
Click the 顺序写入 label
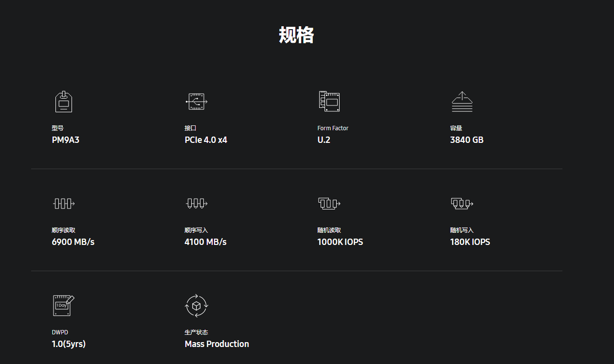(x=196, y=230)
